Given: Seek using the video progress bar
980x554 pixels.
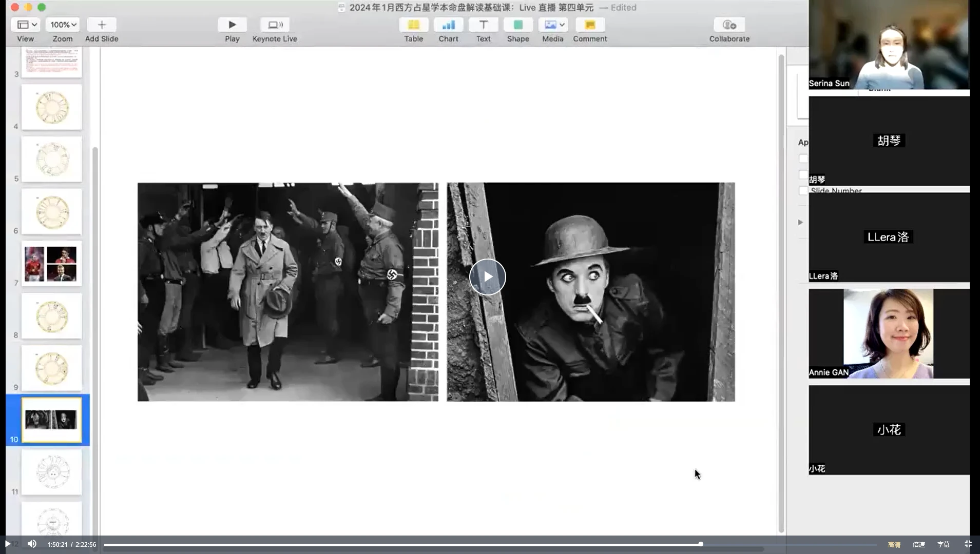Looking at the screenshot, I should coord(490,544).
